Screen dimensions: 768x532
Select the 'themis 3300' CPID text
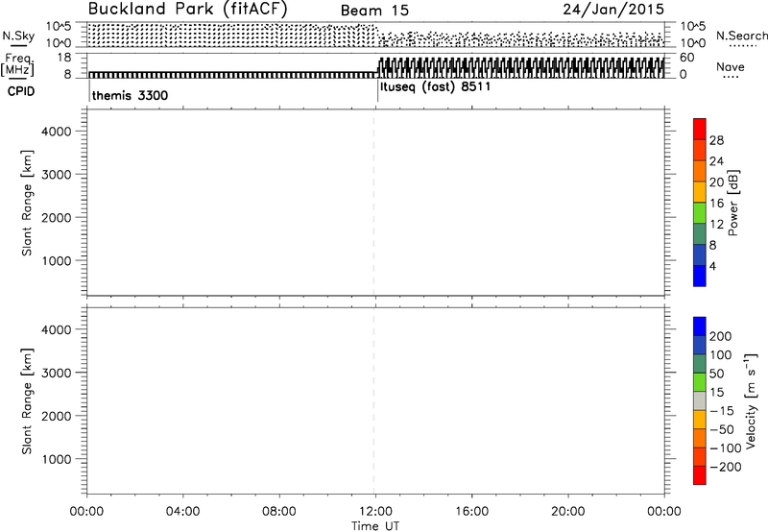[130, 95]
